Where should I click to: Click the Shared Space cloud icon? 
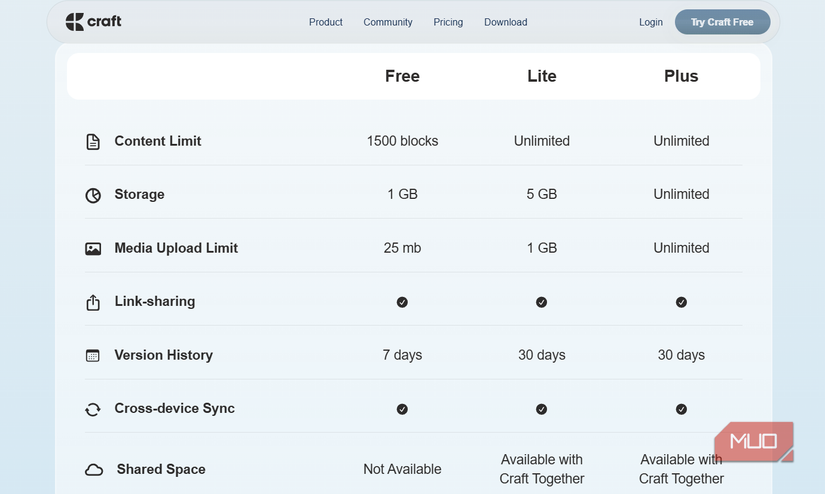coord(94,470)
